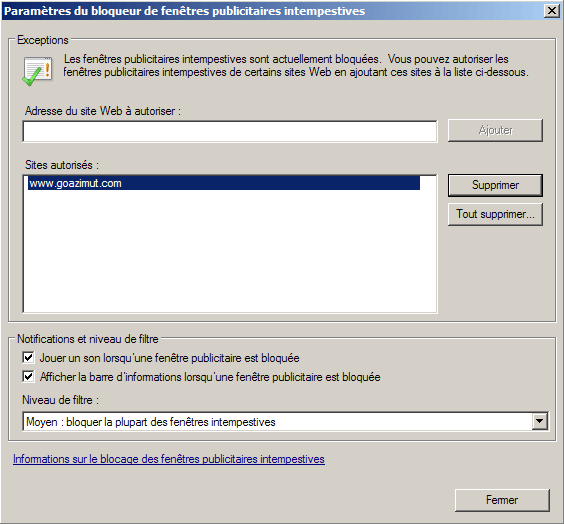Click the Fermer button
This screenshot has height=524, width=564.
point(502,500)
